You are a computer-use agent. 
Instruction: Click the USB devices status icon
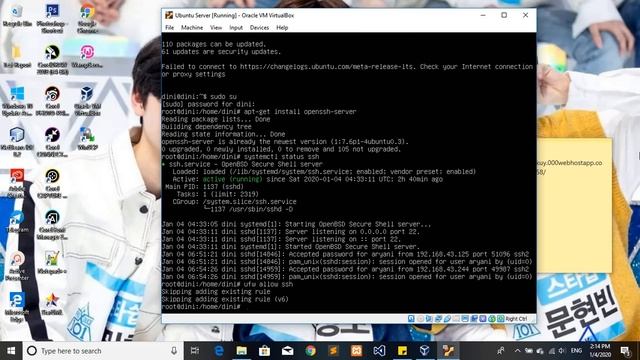tap(447, 319)
